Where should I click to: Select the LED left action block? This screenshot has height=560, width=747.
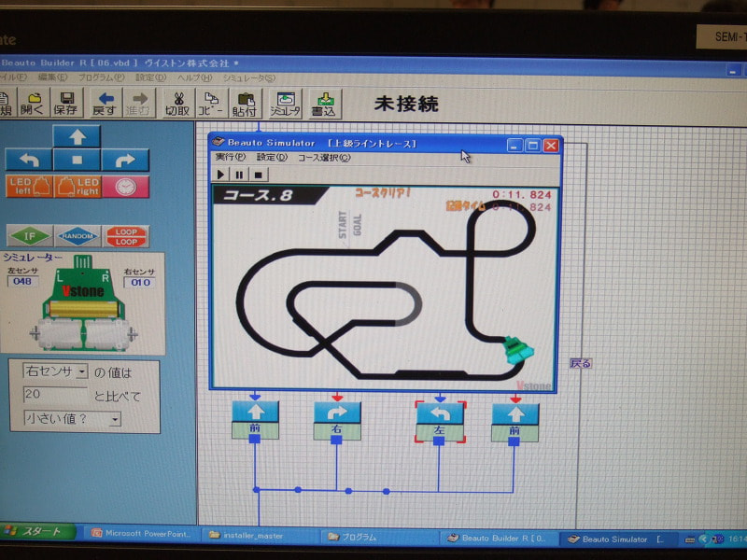[x=28, y=186]
